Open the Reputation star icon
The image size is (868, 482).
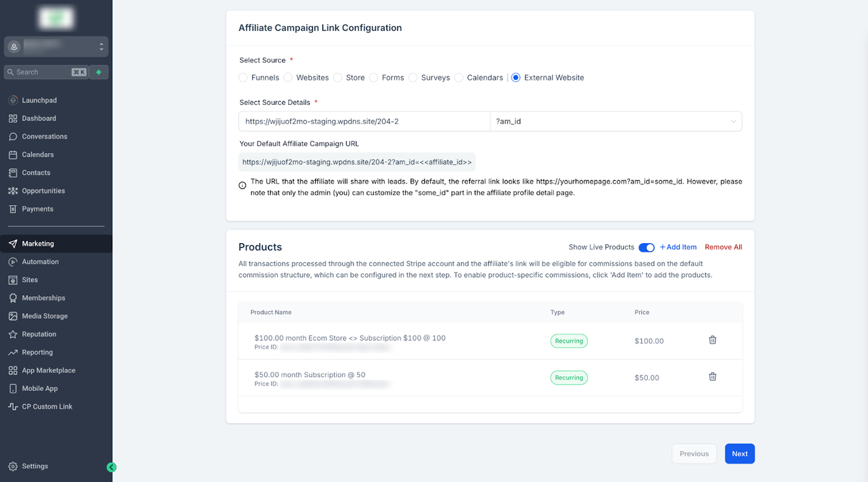(13, 334)
